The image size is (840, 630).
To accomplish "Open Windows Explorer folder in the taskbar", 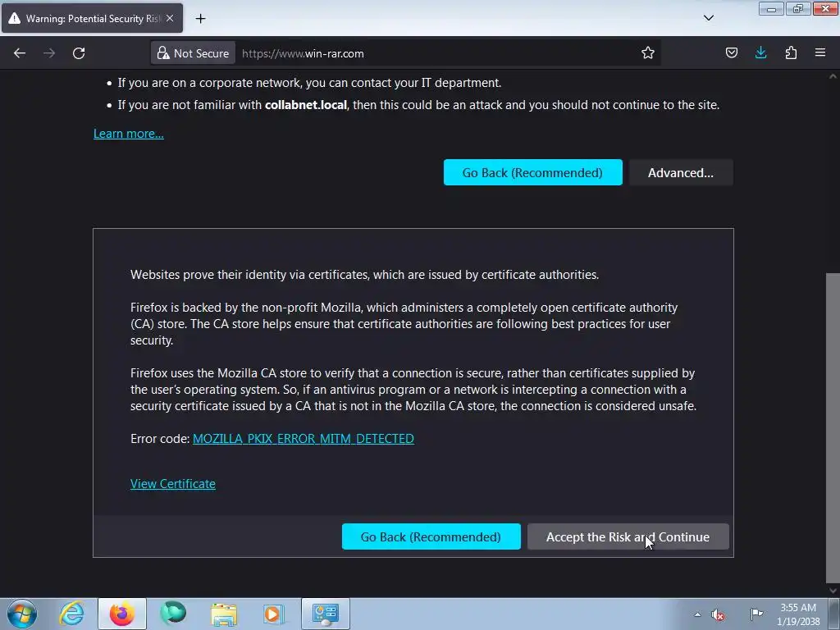I will pos(223,614).
